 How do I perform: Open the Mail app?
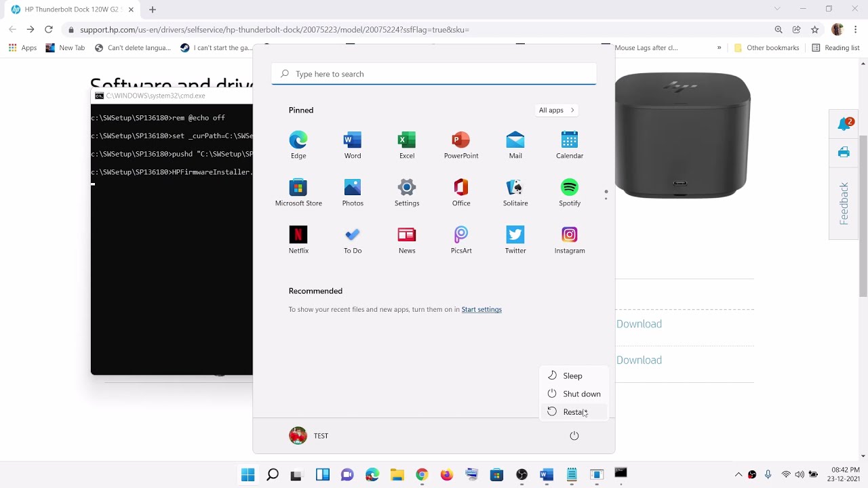coord(515,146)
